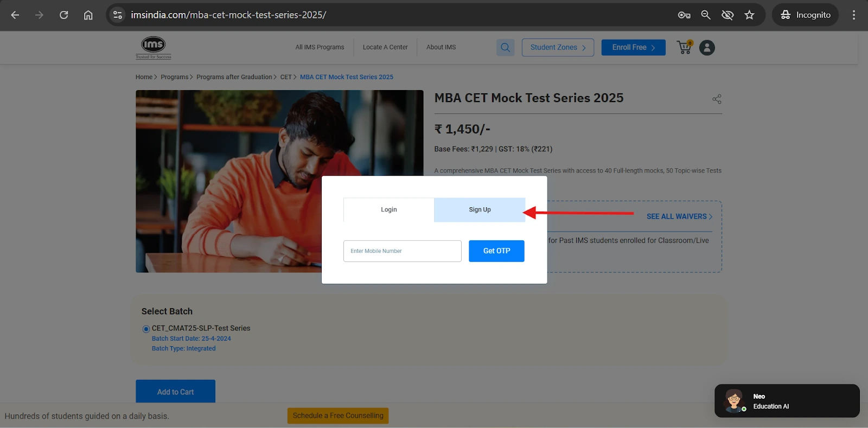The width and height of the screenshot is (868, 428).
Task: Click the address bar URL
Action: click(x=228, y=15)
